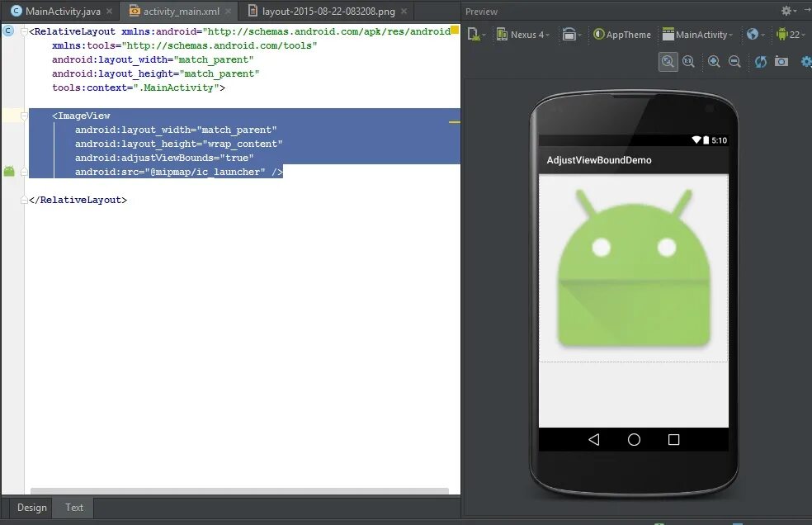Click the android:adjustViewBounds="true" line
This screenshot has height=525, width=812.
(x=164, y=158)
